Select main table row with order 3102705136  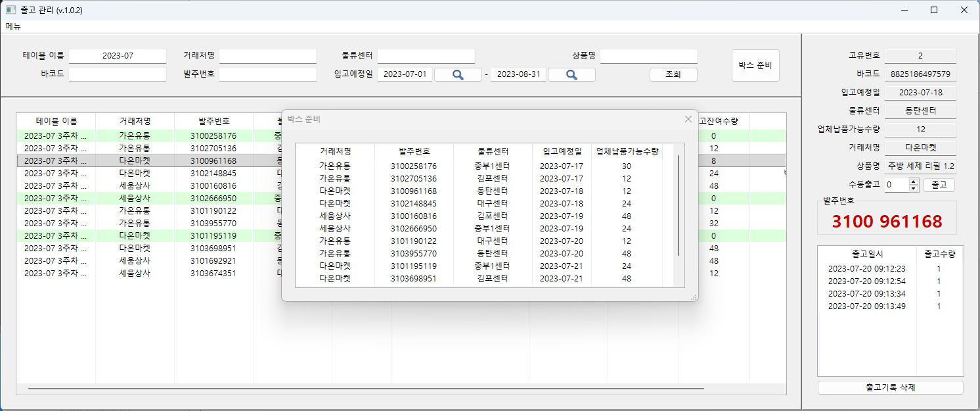coord(401,148)
